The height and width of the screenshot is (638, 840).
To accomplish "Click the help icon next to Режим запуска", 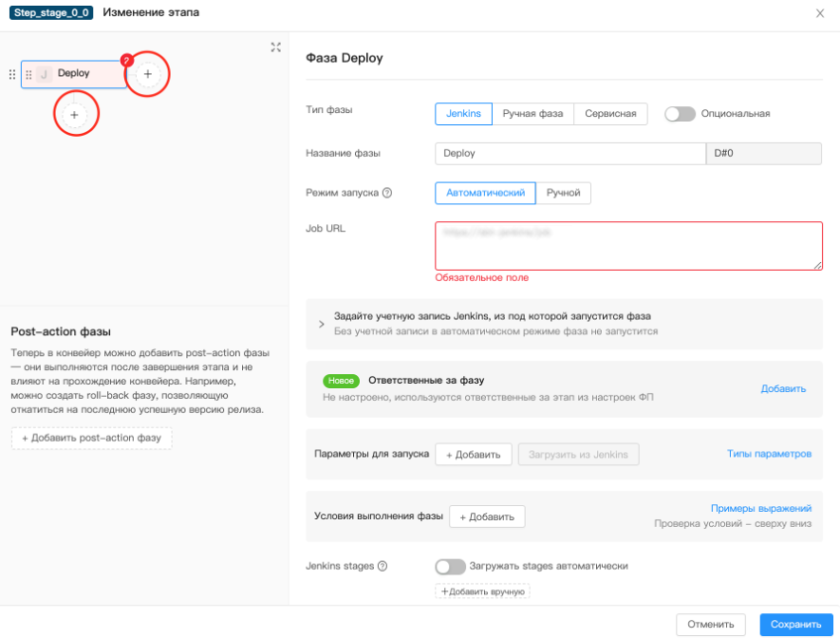I will coord(386,193).
